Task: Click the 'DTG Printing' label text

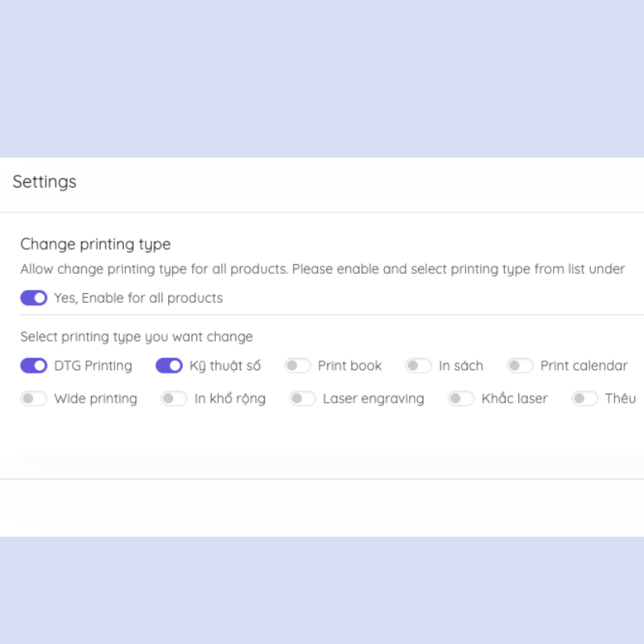Action: point(93,365)
